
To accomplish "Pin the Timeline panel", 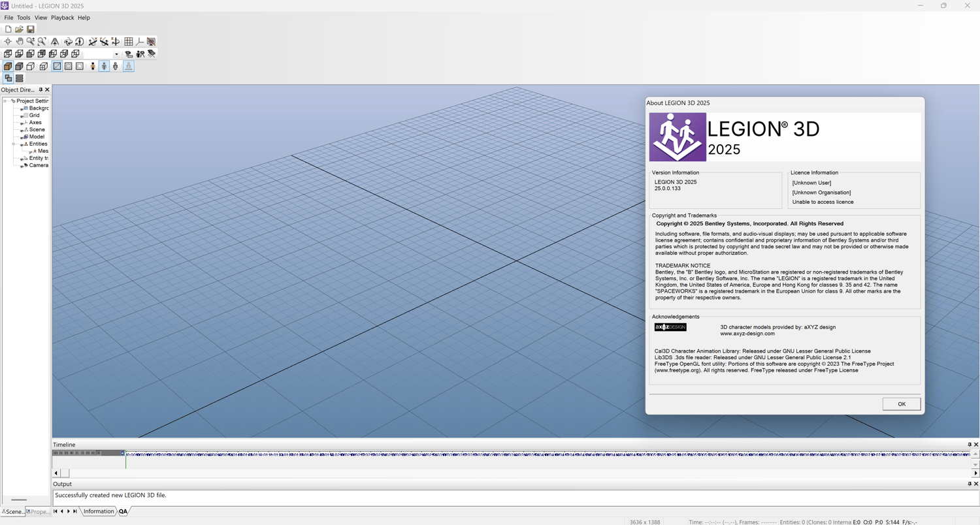I will pyautogui.click(x=970, y=445).
